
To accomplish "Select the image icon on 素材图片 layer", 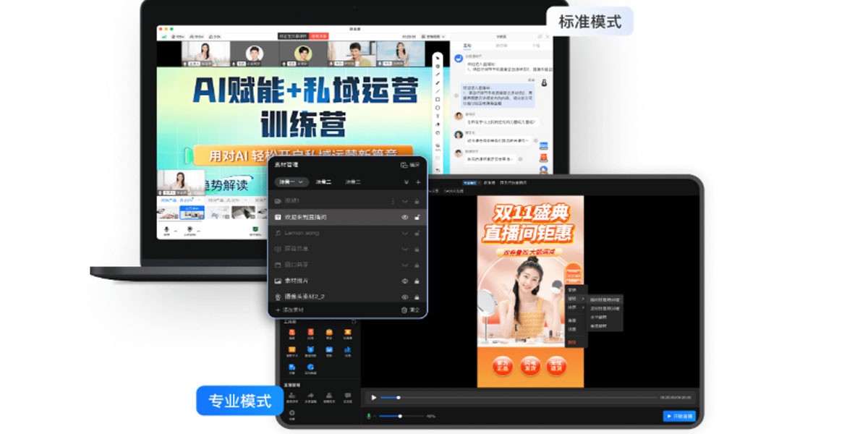I will 278,281.
